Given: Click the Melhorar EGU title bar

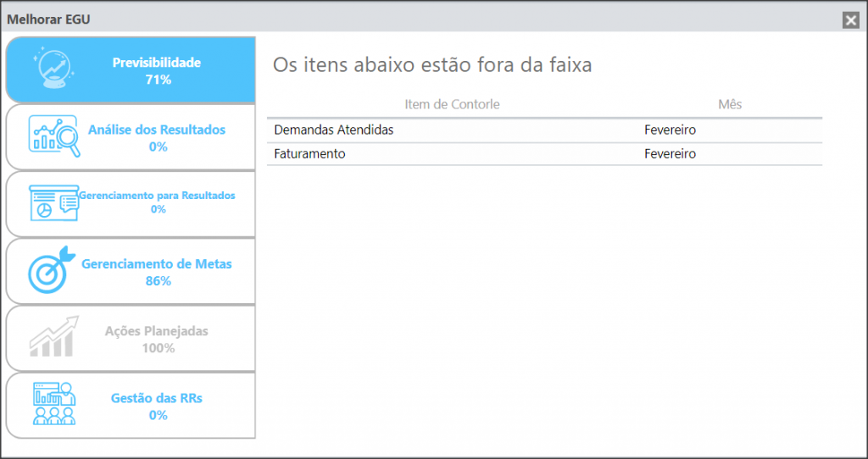Looking at the screenshot, I should click(420, 20).
